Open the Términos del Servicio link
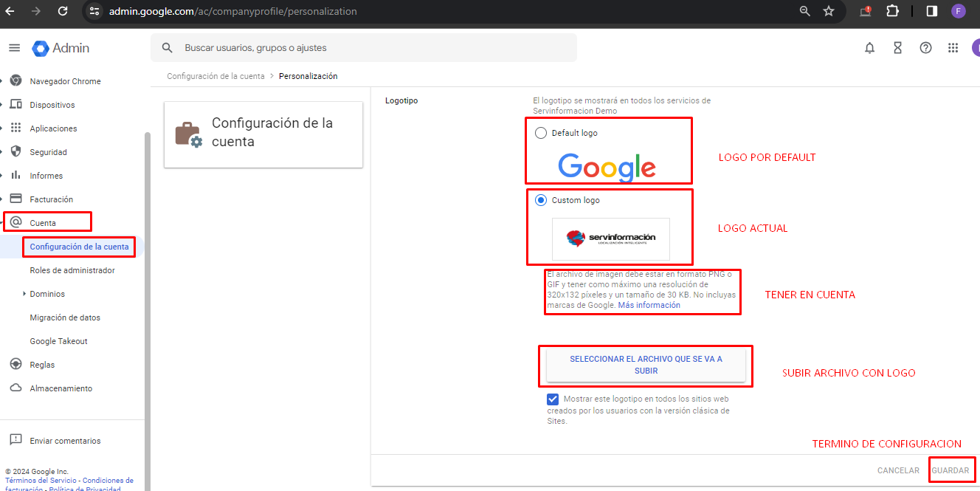This screenshot has height=491, width=980. tap(41, 481)
